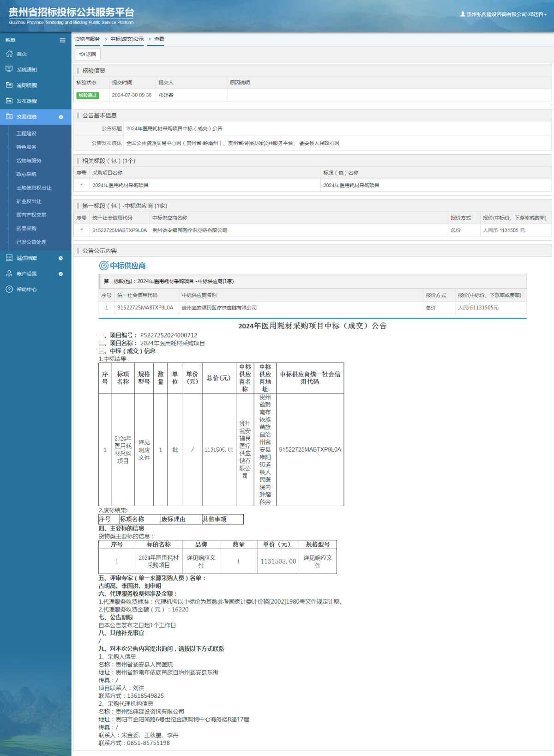The height and width of the screenshot is (756, 554).
Task: Click 核验信息 section header
Action: point(94,71)
